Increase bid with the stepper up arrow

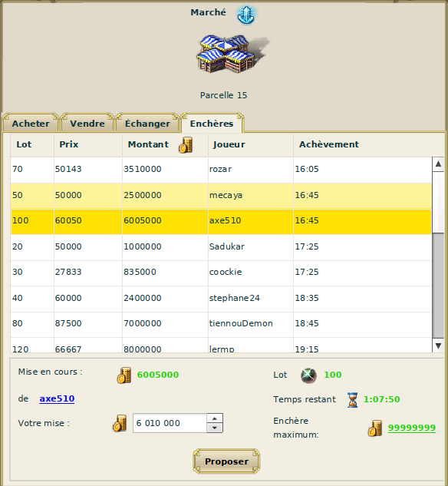pos(215,418)
